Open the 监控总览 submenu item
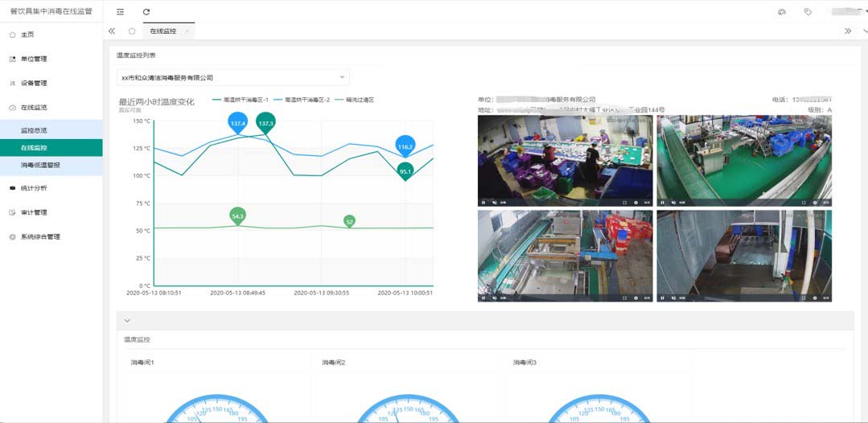 pyautogui.click(x=51, y=130)
